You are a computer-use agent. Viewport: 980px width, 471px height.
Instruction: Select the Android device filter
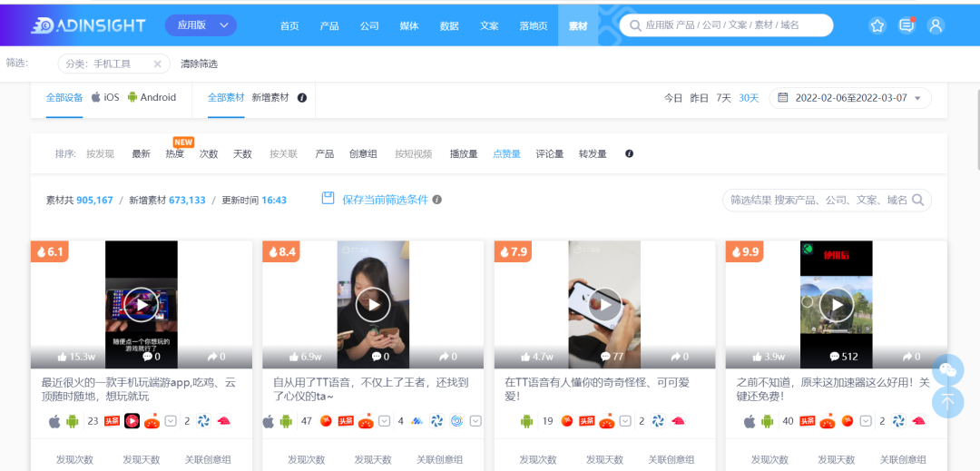pyautogui.click(x=152, y=97)
